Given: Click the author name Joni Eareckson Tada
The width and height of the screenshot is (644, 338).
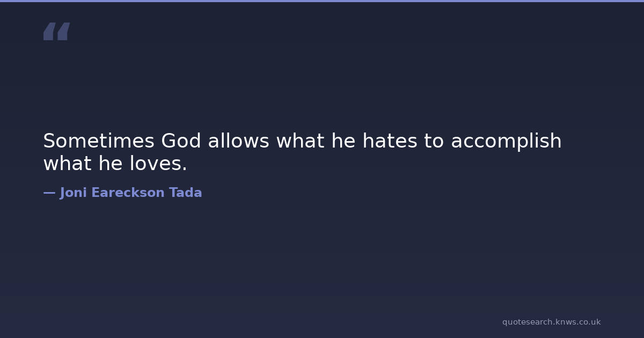Looking at the screenshot, I should [x=130, y=193].
